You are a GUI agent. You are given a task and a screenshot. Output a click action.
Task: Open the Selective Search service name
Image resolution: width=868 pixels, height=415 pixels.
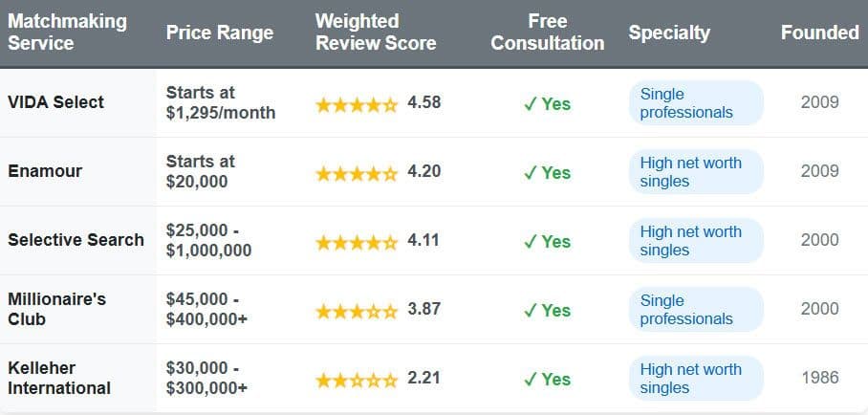coord(76,240)
